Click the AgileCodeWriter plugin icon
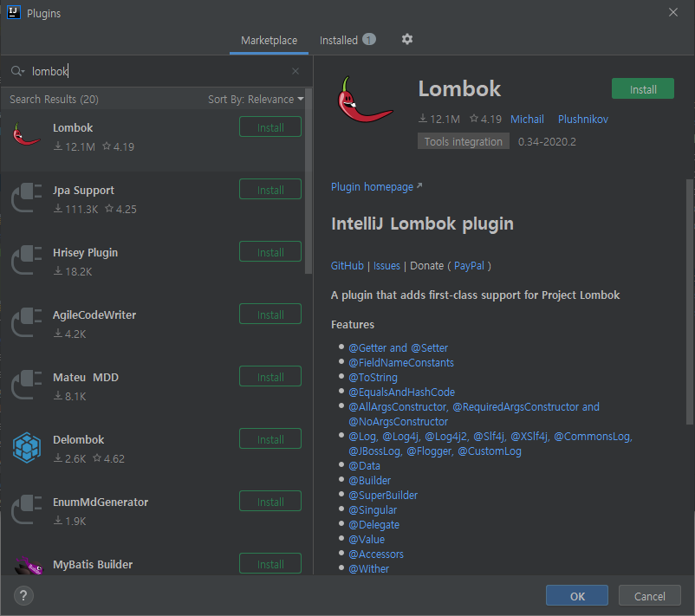The width and height of the screenshot is (695, 616). 27,322
